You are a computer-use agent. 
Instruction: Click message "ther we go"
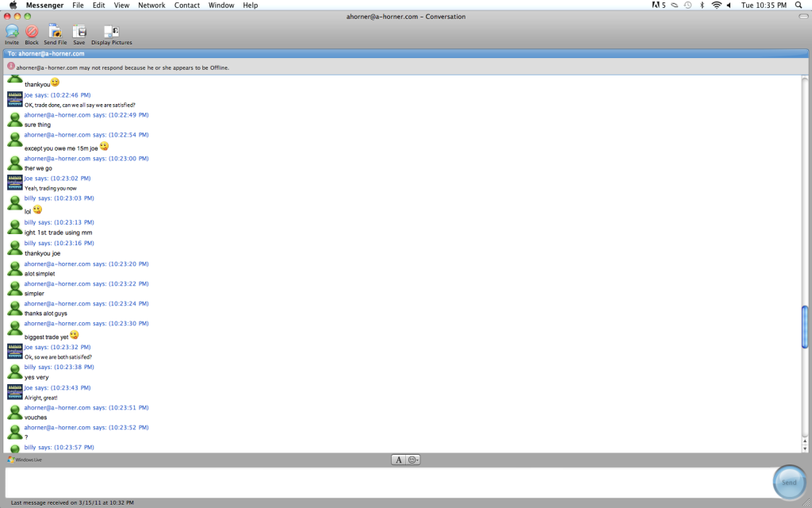coord(38,168)
